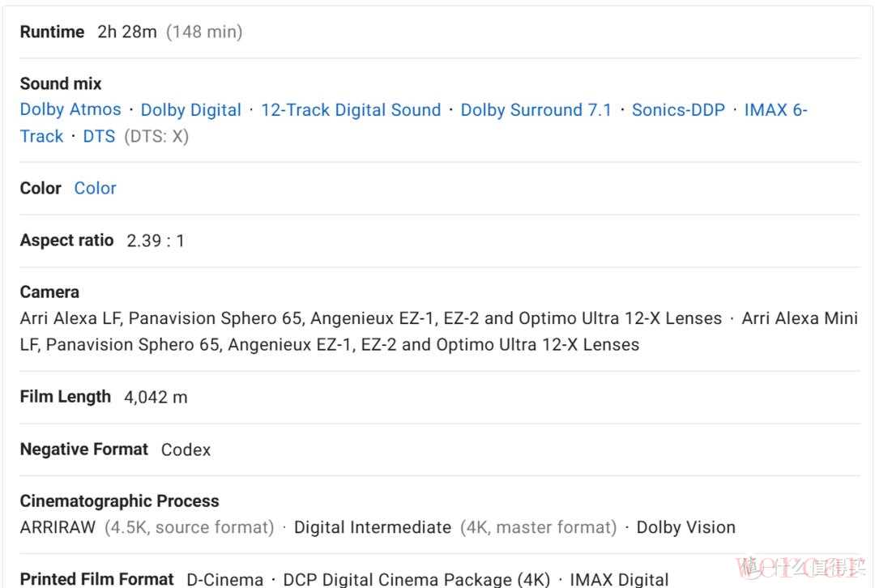Image resolution: width=875 pixels, height=588 pixels.
Task: Click the bold Runtime label
Action: [x=52, y=32]
